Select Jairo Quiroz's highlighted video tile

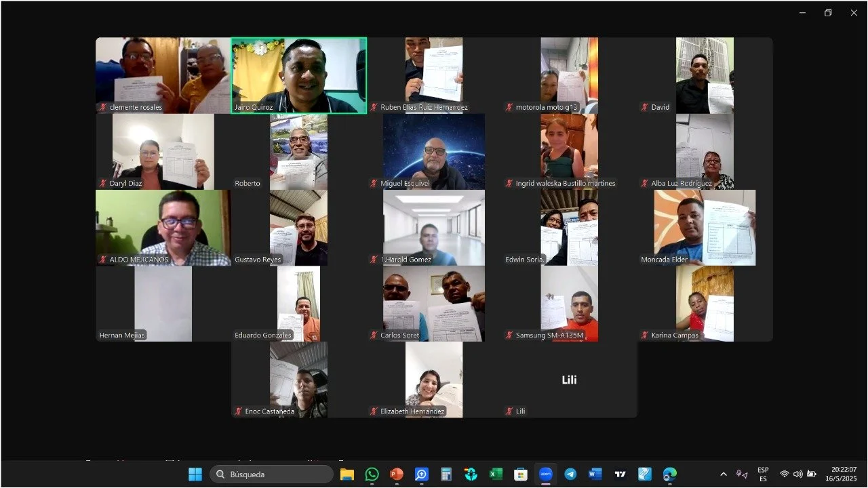click(x=298, y=75)
